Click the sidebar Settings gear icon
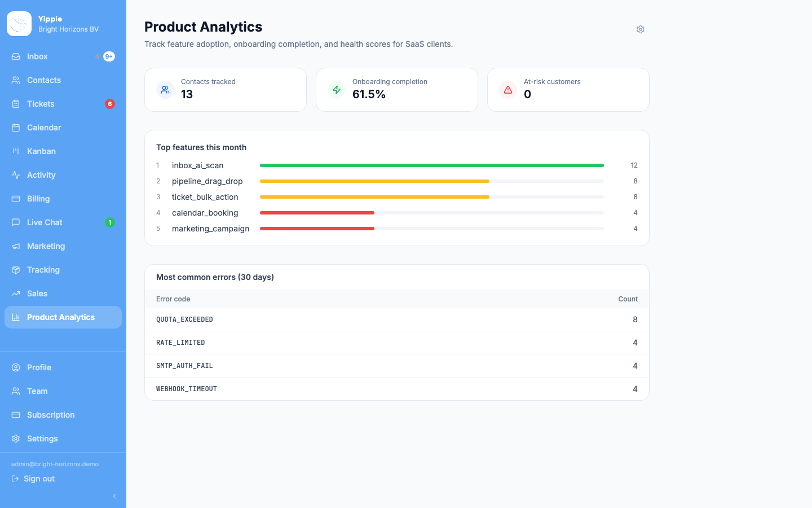 tap(16, 439)
